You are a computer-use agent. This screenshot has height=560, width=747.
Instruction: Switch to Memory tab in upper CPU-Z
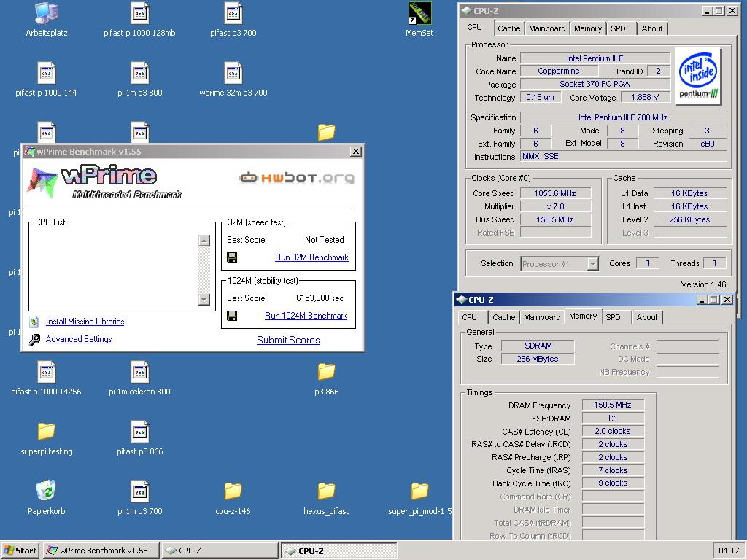click(x=588, y=28)
